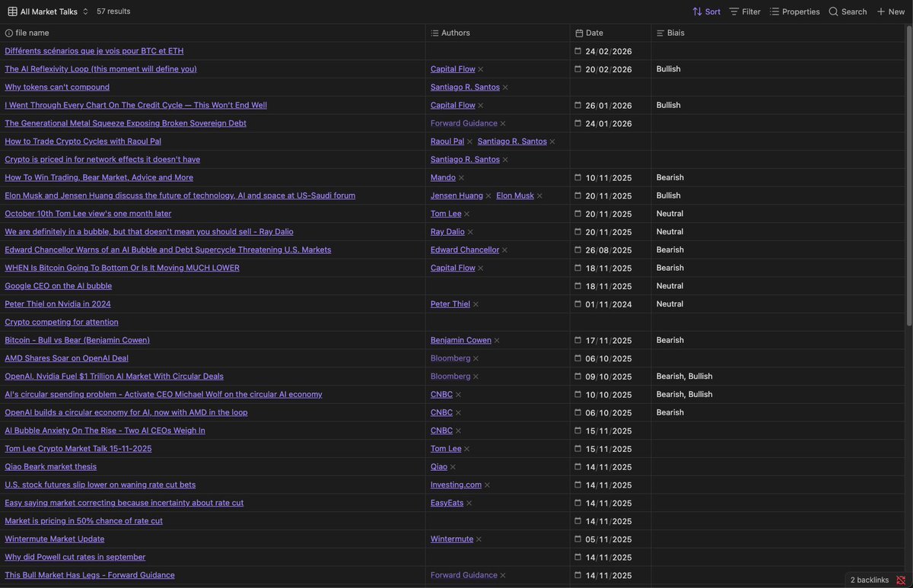Open the Filter options
Image resolution: width=913 pixels, height=588 pixels.
745,11
